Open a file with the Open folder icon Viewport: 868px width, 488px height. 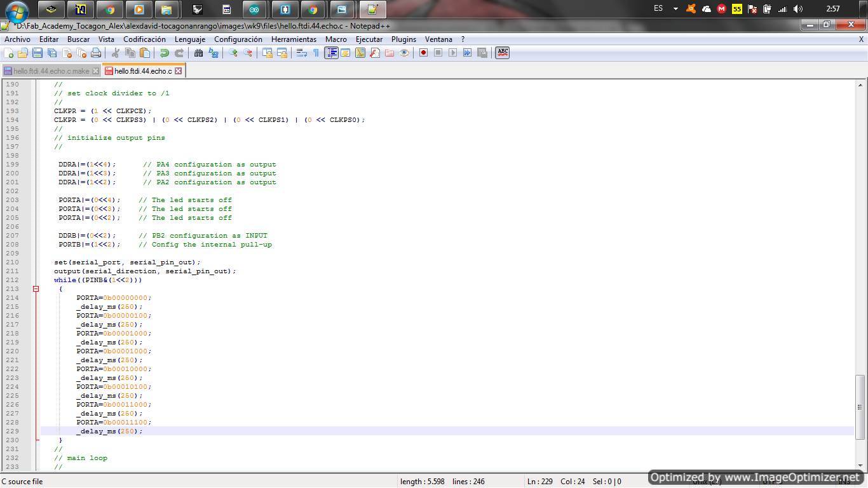(x=23, y=53)
